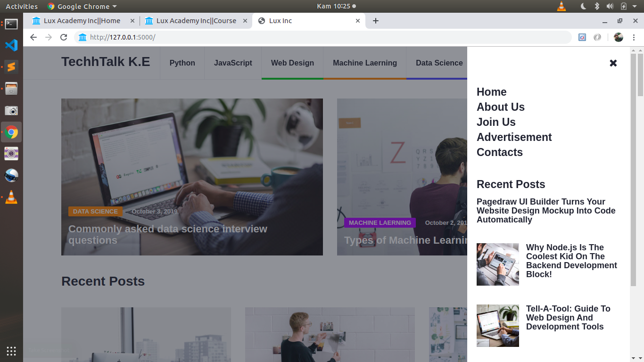Open the About Us link in side menu

[500, 107]
